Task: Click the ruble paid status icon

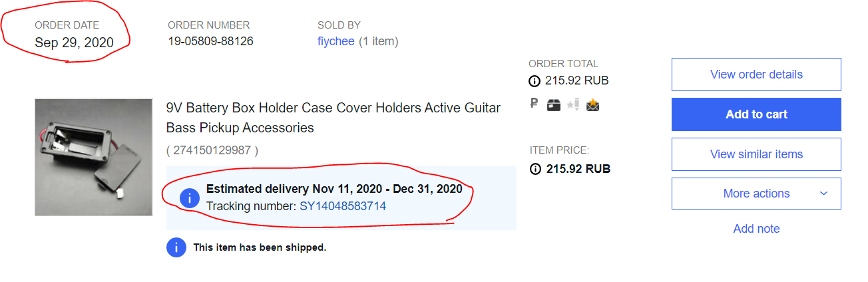Action: click(534, 104)
